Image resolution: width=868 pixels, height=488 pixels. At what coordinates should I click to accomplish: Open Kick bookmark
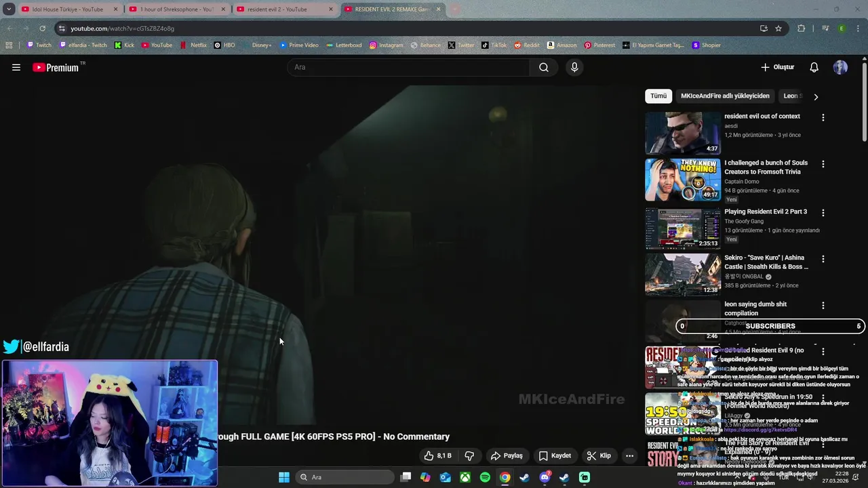pos(124,45)
